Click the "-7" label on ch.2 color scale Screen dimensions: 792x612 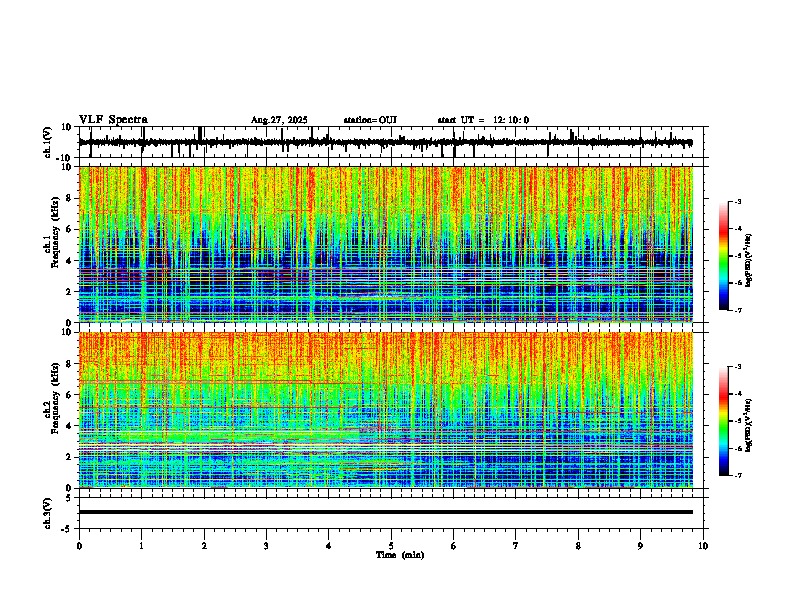point(737,475)
